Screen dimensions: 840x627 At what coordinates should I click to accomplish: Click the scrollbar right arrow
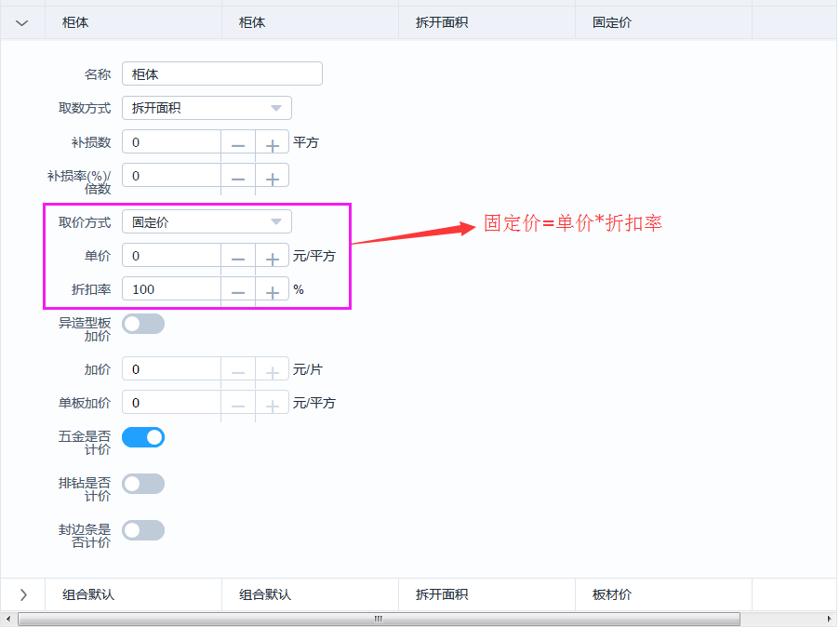[x=829, y=619]
